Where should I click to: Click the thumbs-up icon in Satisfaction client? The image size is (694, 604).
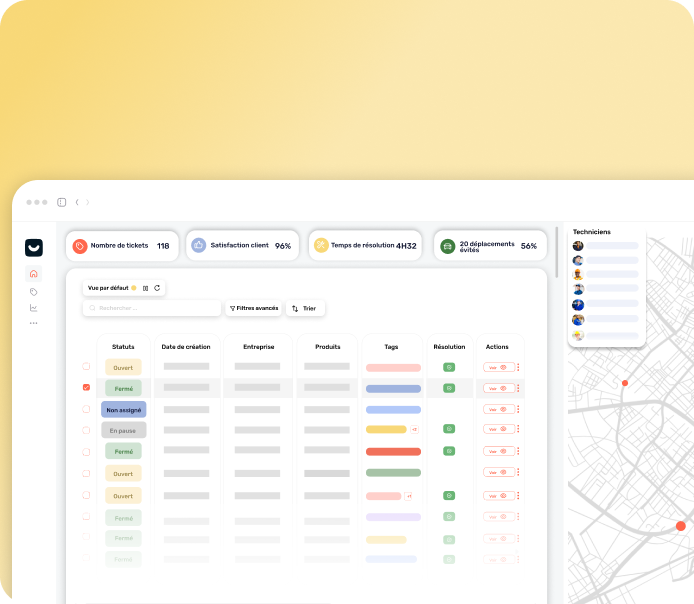[x=199, y=245]
